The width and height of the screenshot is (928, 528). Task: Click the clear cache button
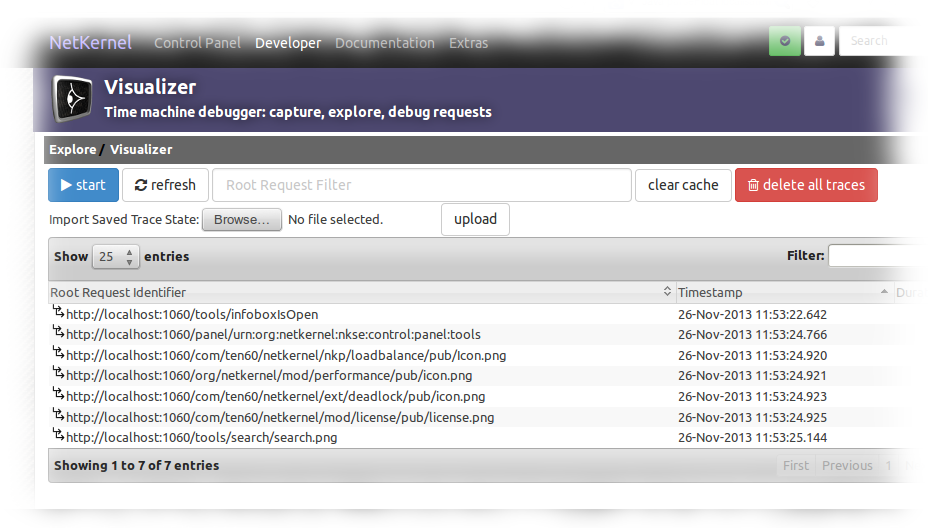(683, 185)
